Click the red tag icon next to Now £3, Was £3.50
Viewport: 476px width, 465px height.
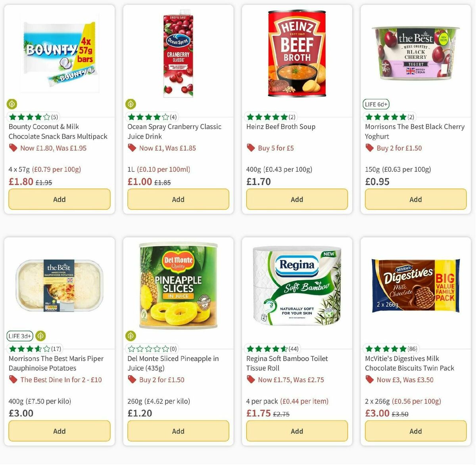(369, 379)
